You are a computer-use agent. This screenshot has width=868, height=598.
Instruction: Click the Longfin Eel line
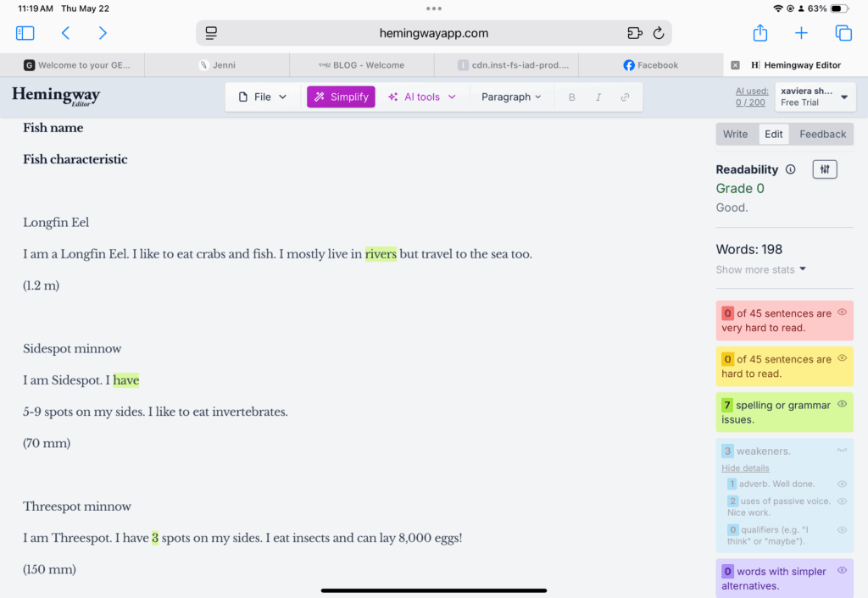tap(56, 223)
